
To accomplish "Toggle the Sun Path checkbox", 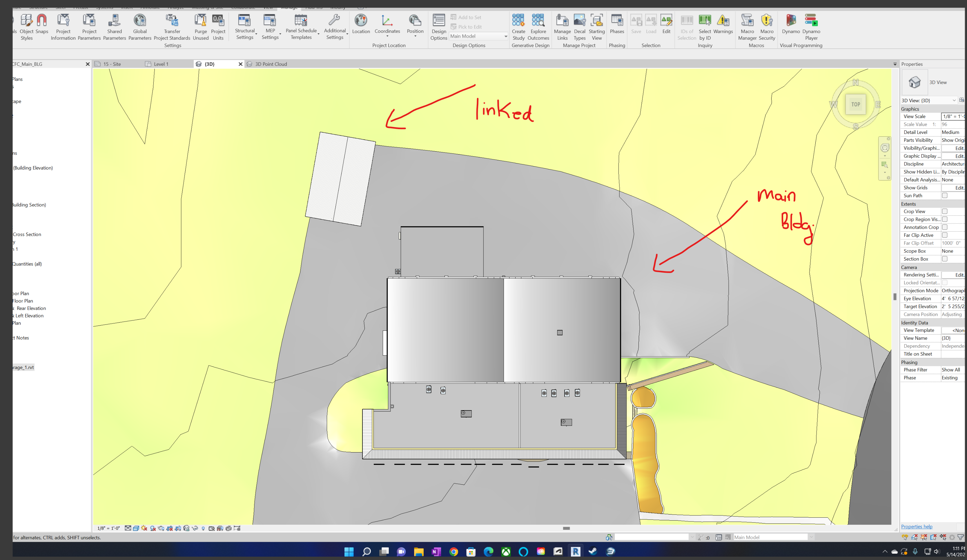I will click(x=944, y=196).
